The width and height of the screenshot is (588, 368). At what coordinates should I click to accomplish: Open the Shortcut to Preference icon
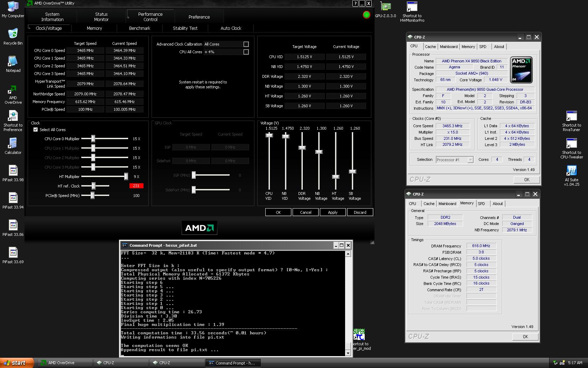[13, 121]
